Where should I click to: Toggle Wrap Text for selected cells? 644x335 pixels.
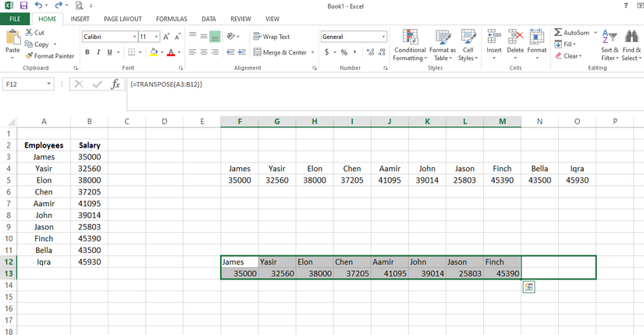click(x=271, y=37)
